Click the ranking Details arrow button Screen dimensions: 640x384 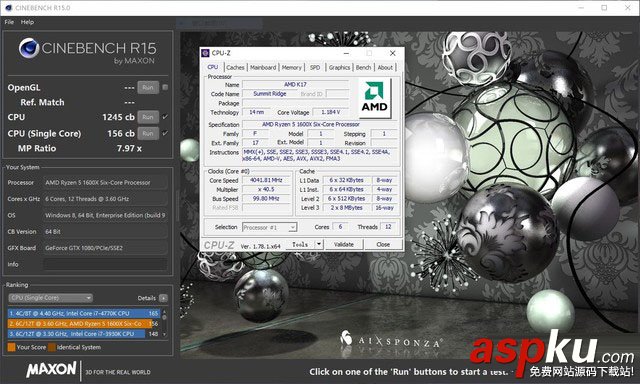(163, 298)
